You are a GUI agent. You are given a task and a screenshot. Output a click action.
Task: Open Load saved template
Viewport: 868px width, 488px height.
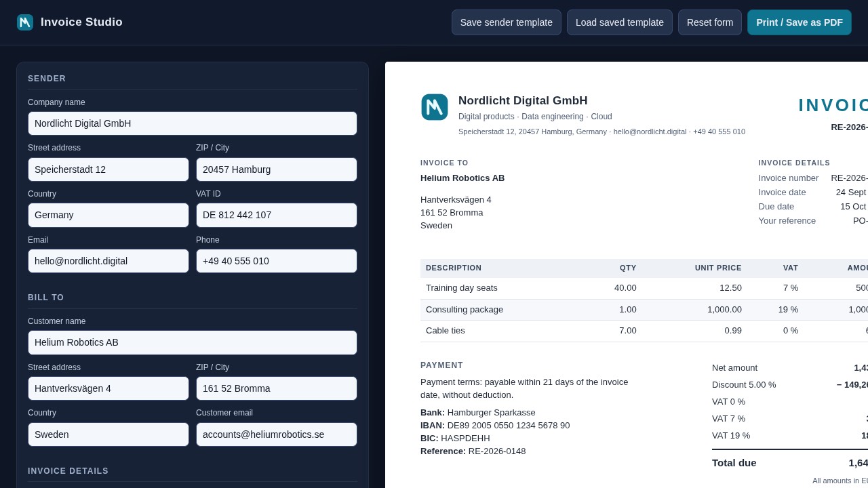point(620,22)
